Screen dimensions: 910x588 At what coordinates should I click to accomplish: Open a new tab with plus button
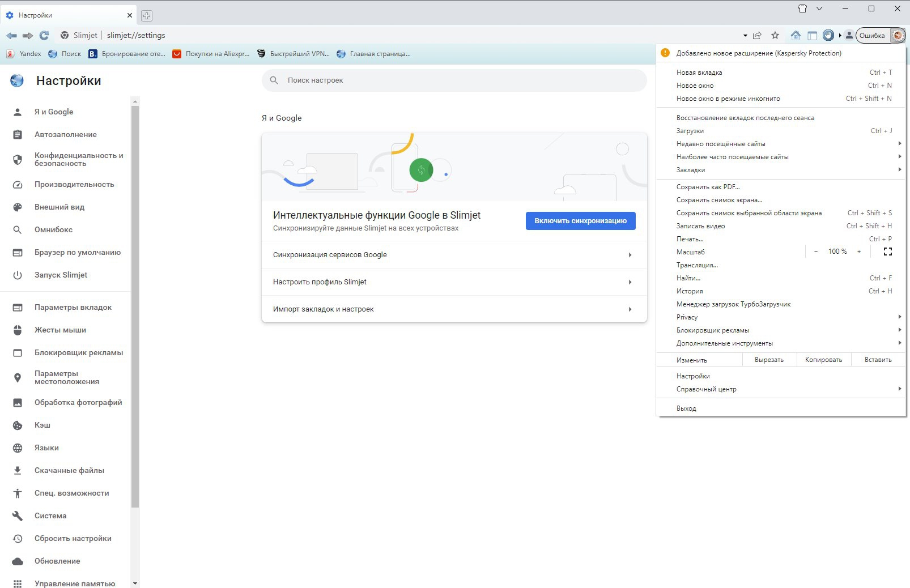(146, 15)
